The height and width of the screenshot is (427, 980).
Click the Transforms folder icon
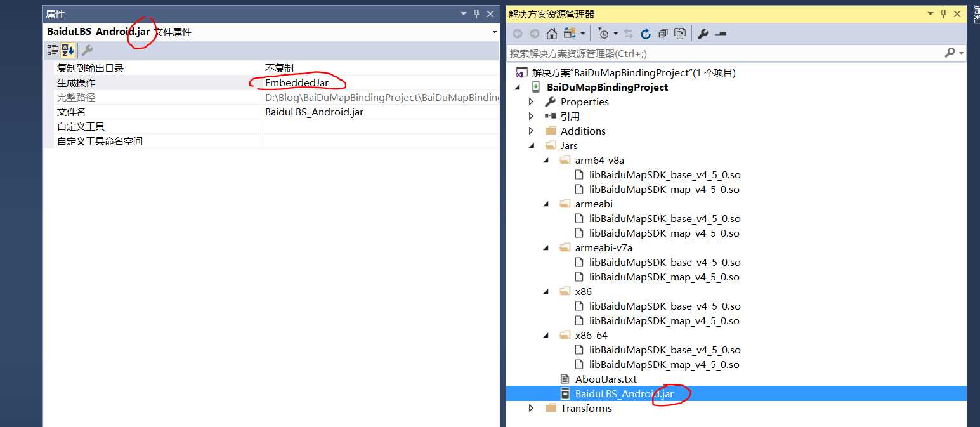click(551, 408)
